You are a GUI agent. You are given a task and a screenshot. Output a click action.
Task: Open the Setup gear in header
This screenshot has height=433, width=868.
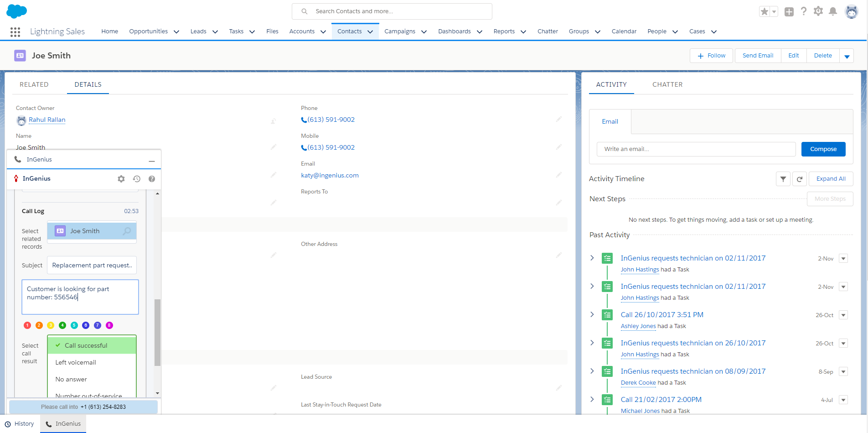coord(818,11)
